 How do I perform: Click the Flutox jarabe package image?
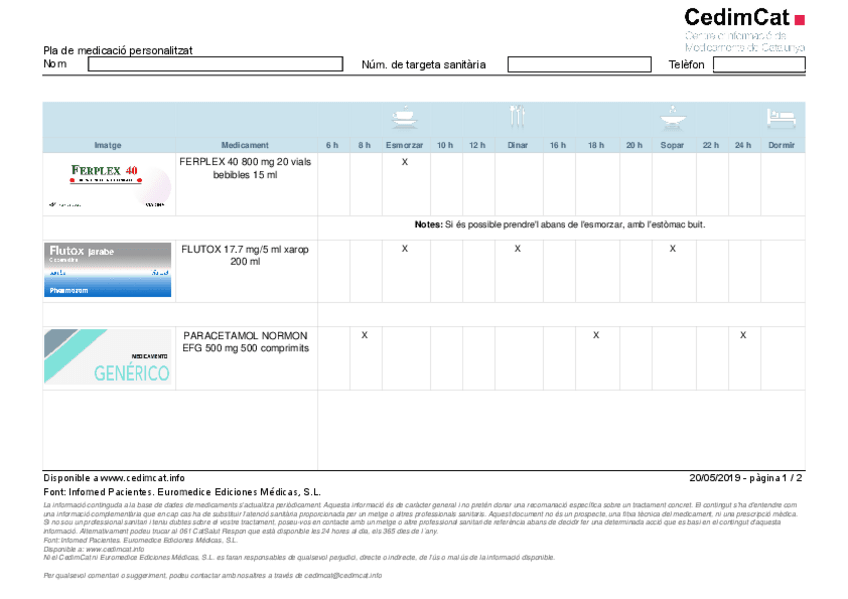coord(108,270)
